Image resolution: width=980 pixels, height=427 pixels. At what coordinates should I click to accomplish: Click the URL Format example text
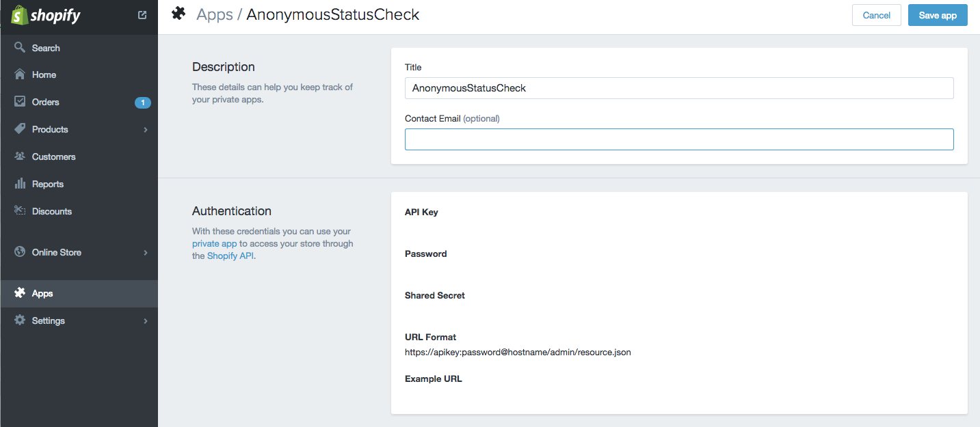click(518, 353)
